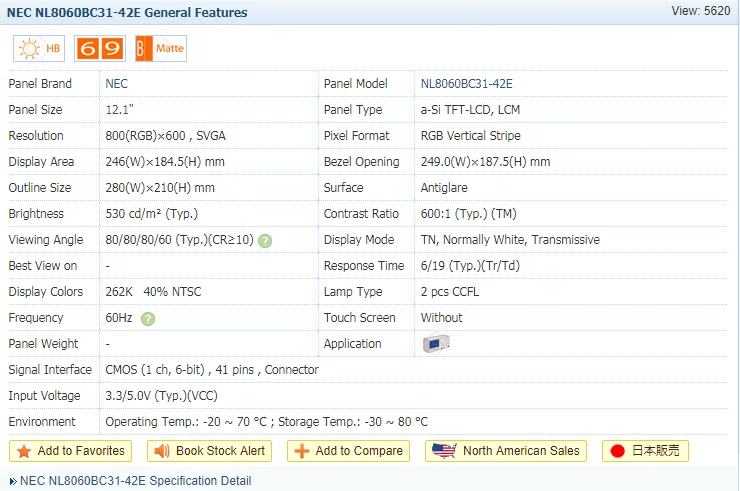Click the orange 69 score badge
The width and height of the screenshot is (740, 491).
[x=100, y=48]
